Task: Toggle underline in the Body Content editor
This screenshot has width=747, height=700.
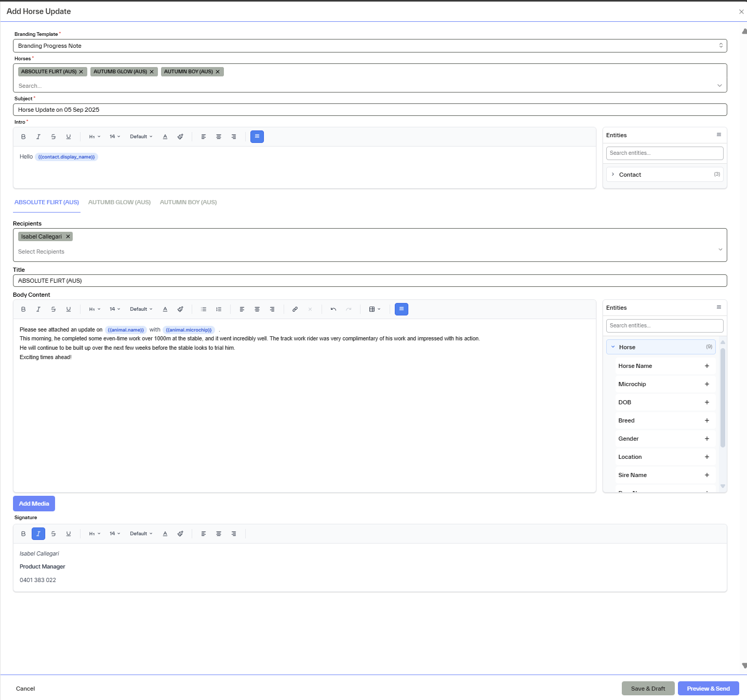Action: [69, 309]
